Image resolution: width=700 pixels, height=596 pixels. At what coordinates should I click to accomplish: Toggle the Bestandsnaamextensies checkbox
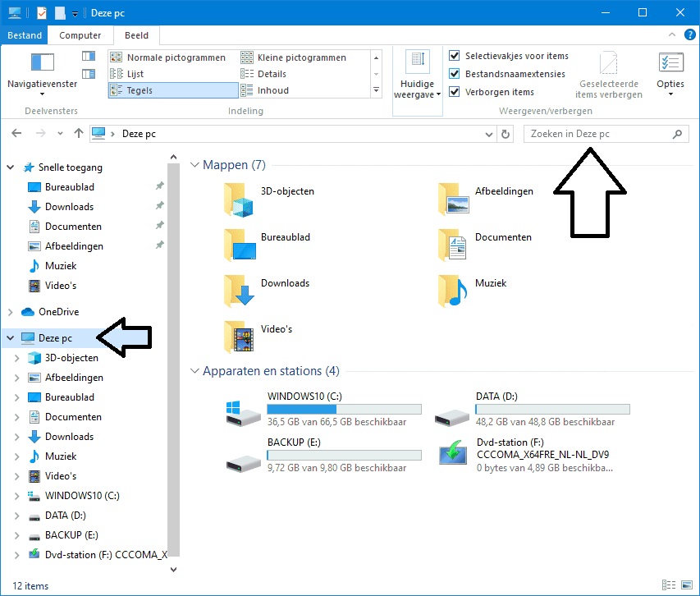click(455, 74)
